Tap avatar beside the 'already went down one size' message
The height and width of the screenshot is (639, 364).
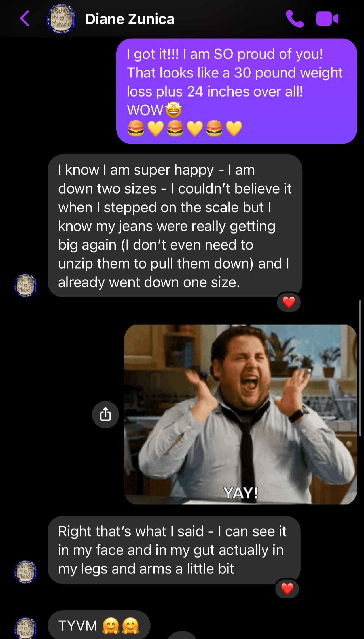[26, 285]
